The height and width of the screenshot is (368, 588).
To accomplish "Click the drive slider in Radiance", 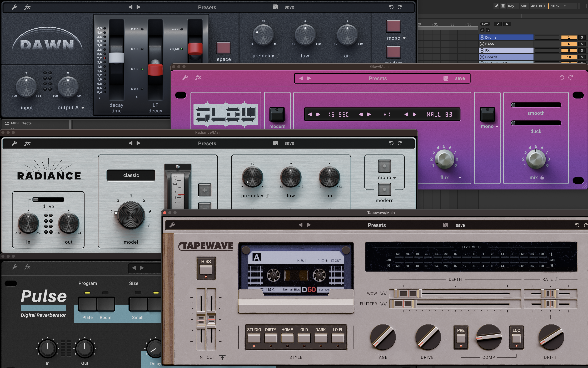I will pyautogui.click(x=48, y=200).
